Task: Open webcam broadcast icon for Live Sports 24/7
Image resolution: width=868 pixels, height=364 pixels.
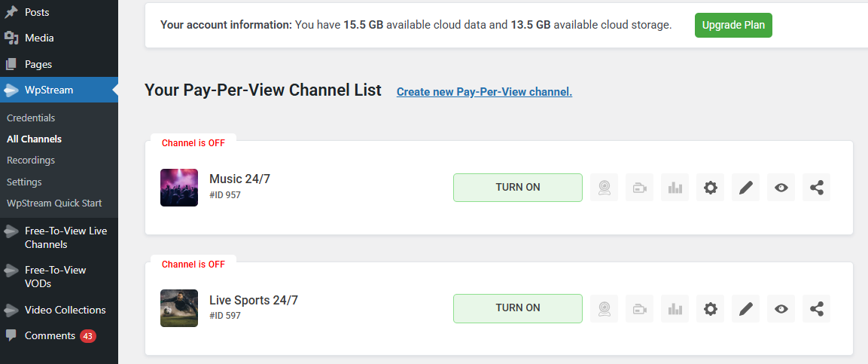Action: tap(604, 308)
